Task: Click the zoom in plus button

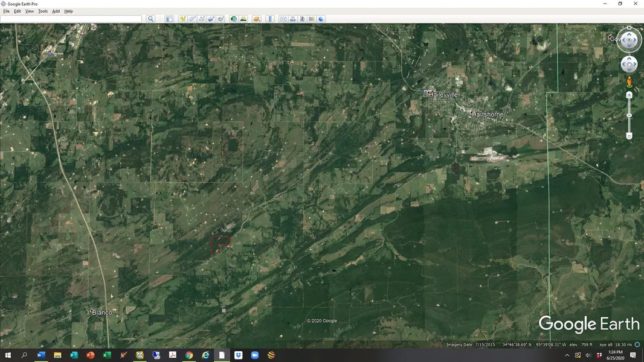Action: 629,95
